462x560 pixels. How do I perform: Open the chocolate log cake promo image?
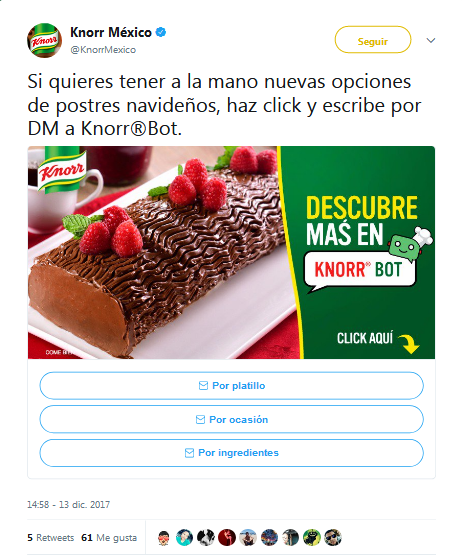point(231,252)
